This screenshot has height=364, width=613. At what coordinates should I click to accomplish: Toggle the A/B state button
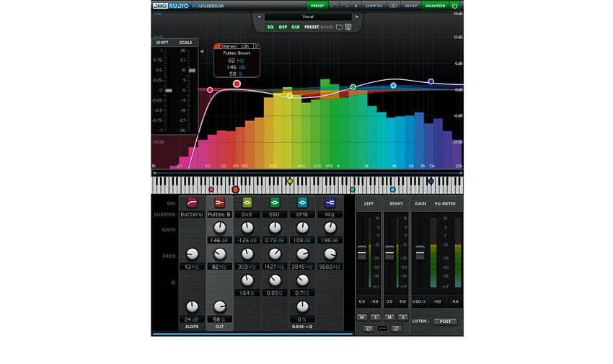356,6
